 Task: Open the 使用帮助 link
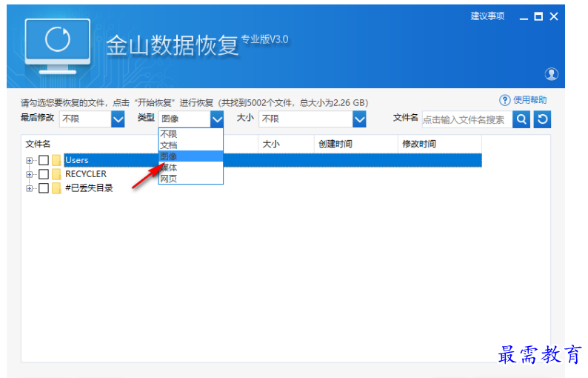(530, 100)
